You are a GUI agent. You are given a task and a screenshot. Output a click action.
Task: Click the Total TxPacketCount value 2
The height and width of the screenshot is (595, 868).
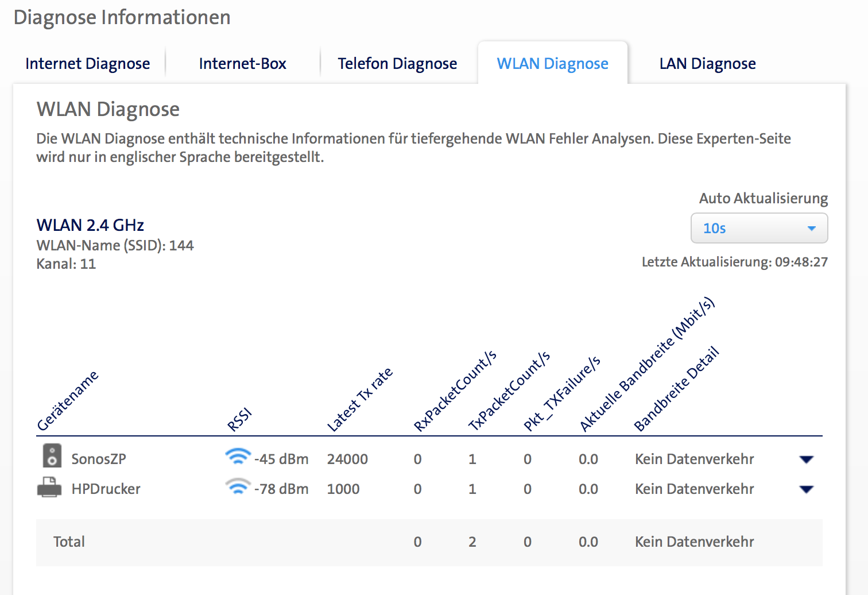[x=472, y=542]
